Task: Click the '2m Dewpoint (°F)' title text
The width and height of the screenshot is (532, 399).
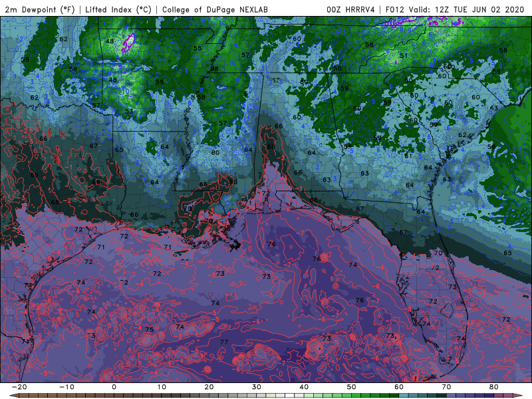Action: tap(40, 9)
